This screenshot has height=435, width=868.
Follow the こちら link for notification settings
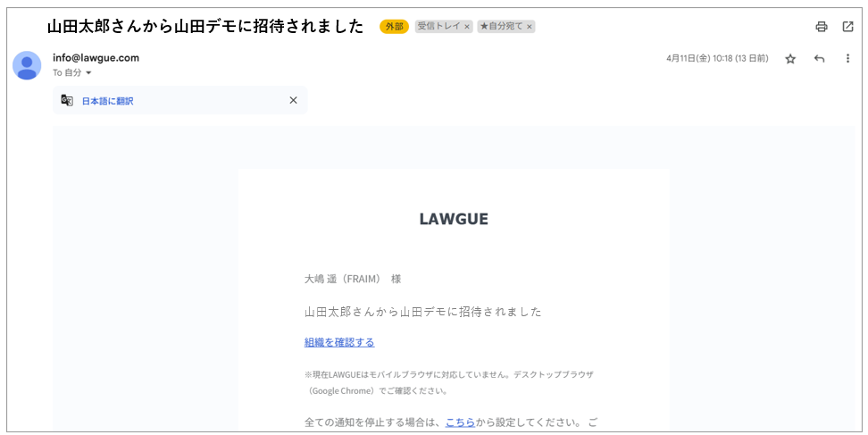(460, 422)
